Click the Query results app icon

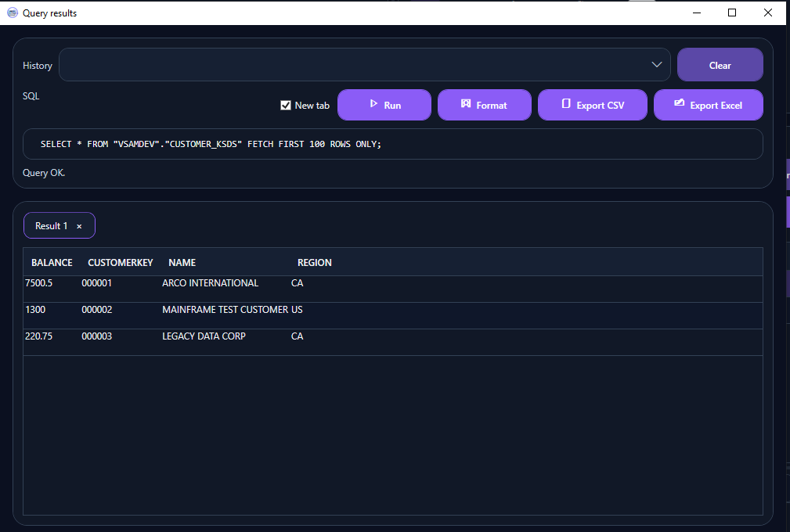(12, 13)
